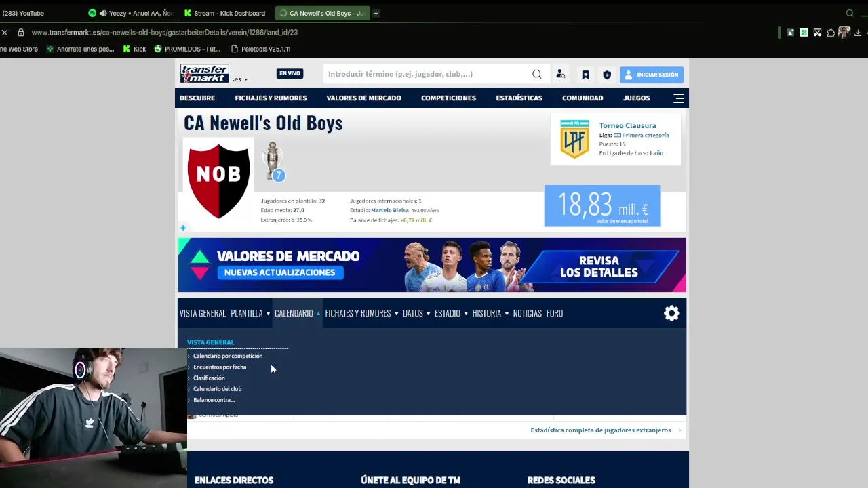The image size is (868, 488).
Task: Open the JUEGOS menu
Action: [636, 98]
